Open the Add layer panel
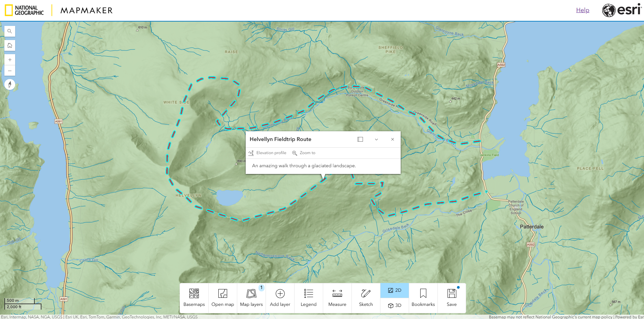This screenshot has height=319, width=644. tap(280, 297)
